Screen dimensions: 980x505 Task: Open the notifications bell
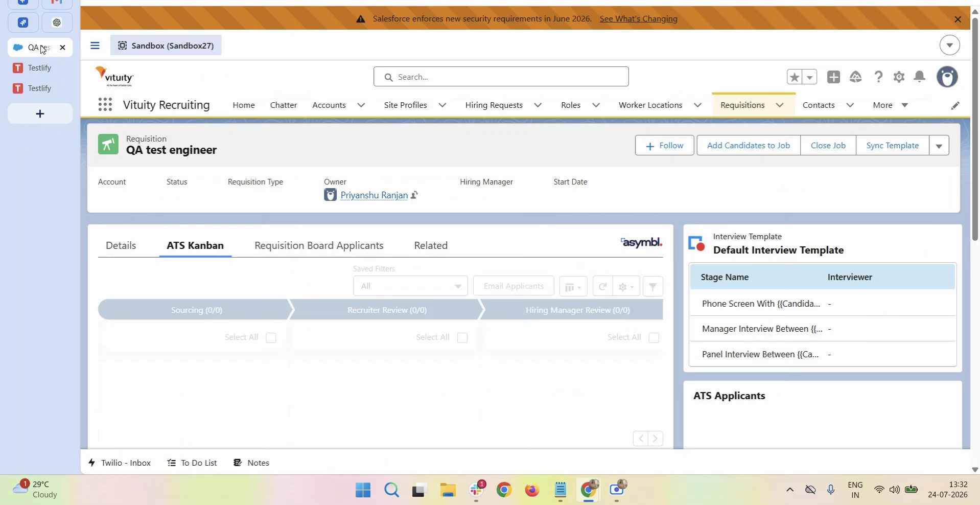coord(919,77)
